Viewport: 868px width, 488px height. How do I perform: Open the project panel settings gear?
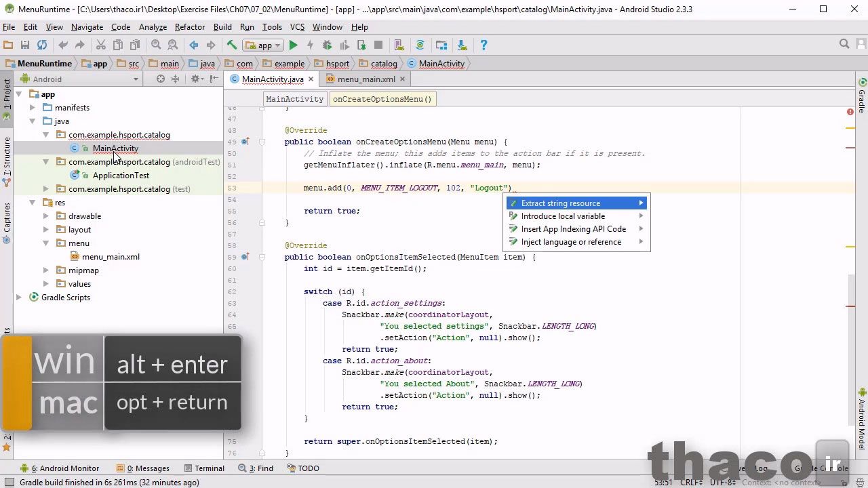197,79
